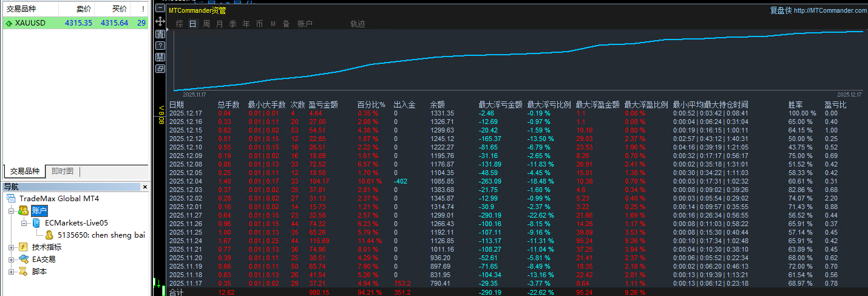The height and width of the screenshot is (296, 868).
Task: Select the ECMarkets-Live05 tree label
Action: (x=76, y=223)
